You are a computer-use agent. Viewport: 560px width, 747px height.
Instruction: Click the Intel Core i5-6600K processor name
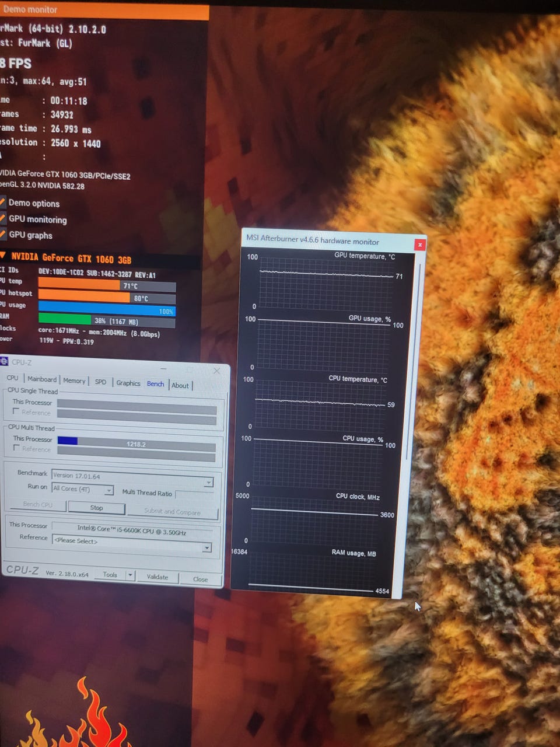(x=131, y=529)
